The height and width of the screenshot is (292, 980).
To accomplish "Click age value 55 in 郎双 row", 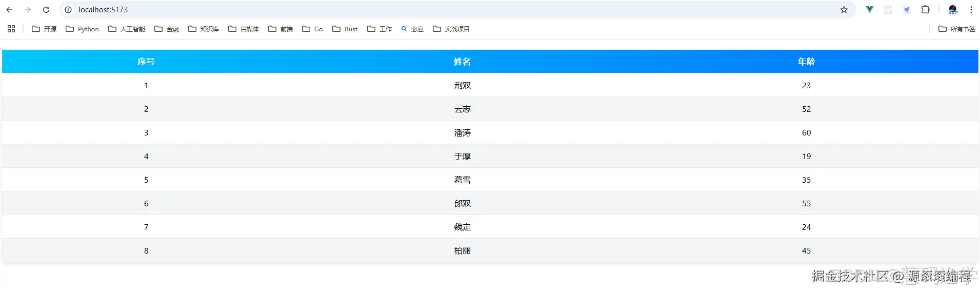I will point(806,203).
